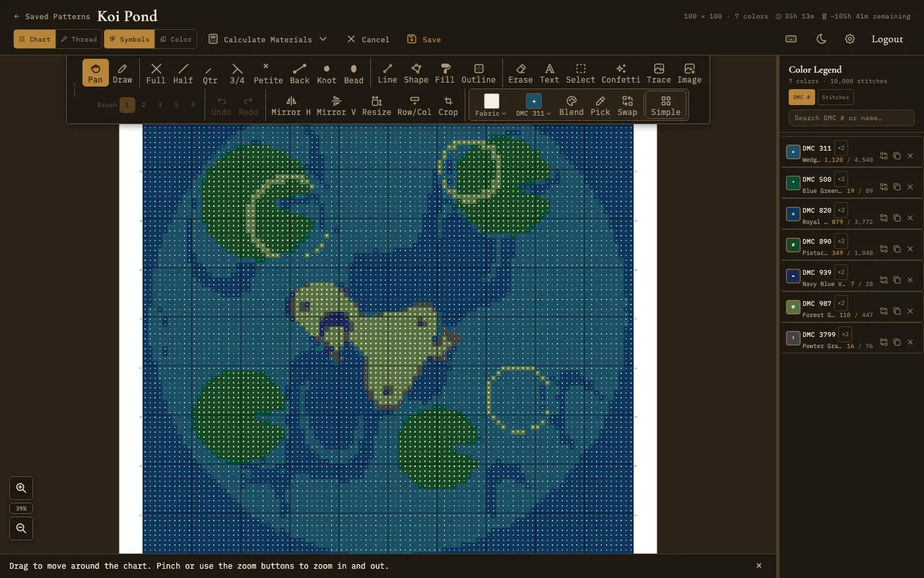The image size is (924, 578).
Task: Select the Draw pencil tool
Action: pyautogui.click(x=122, y=73)
